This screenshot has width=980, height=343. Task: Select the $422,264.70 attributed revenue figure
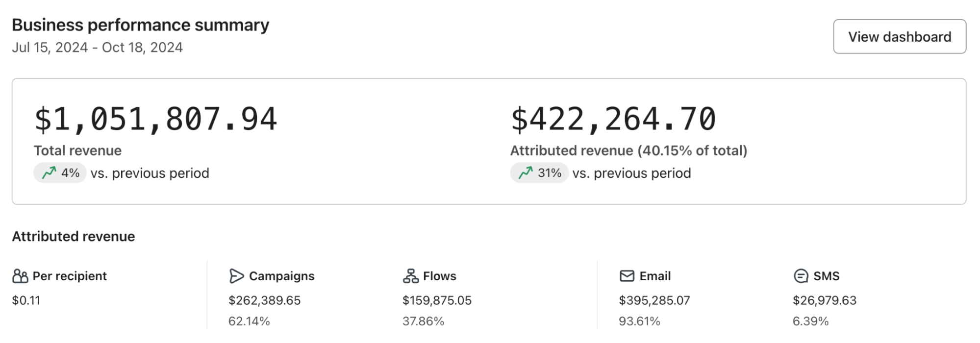tap(613, 119)
